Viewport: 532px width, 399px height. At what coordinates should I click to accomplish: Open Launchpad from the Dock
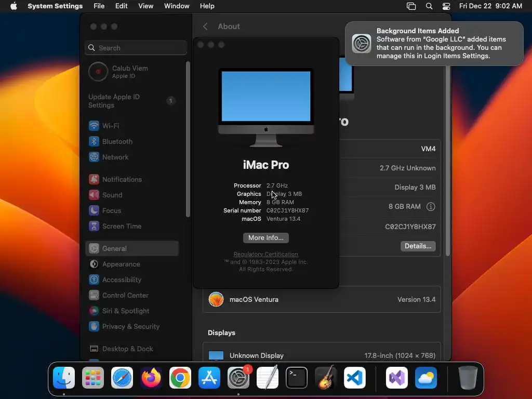[93, 378]
